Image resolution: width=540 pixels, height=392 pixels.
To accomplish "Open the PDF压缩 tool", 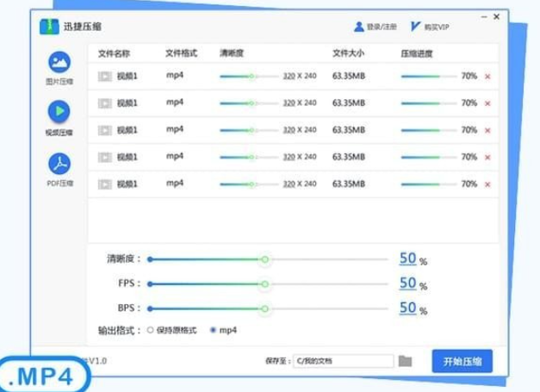I will (x=59, y=170).
